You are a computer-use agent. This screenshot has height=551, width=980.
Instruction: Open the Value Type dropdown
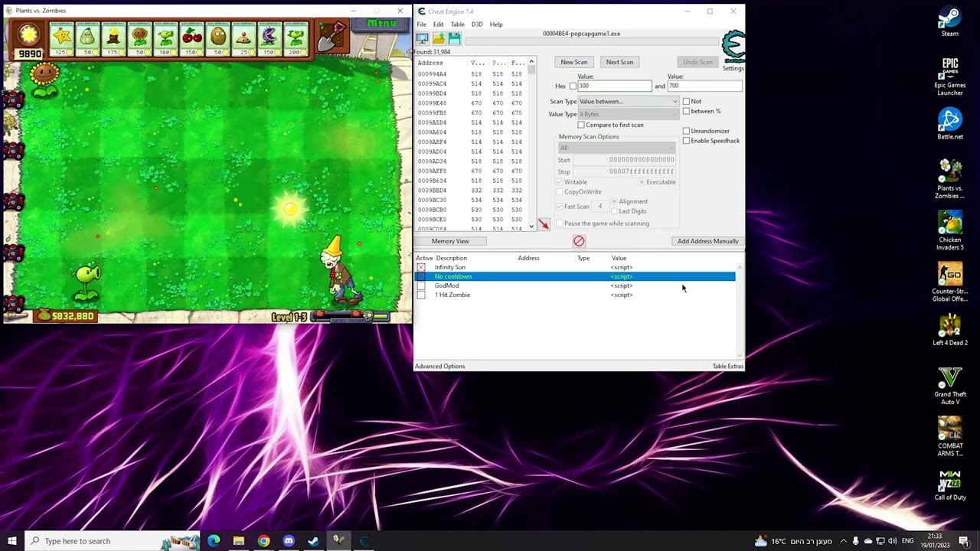click(x=629, y=114)
